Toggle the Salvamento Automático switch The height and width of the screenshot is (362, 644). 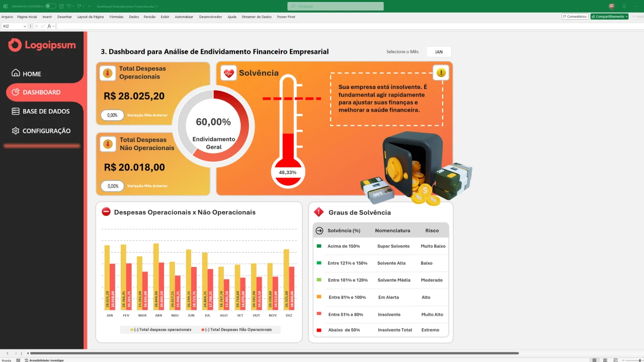[50, 6]
